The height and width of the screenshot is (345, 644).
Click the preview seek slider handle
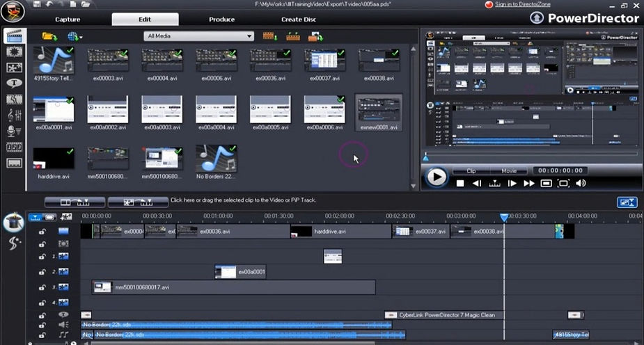[426, 157]
